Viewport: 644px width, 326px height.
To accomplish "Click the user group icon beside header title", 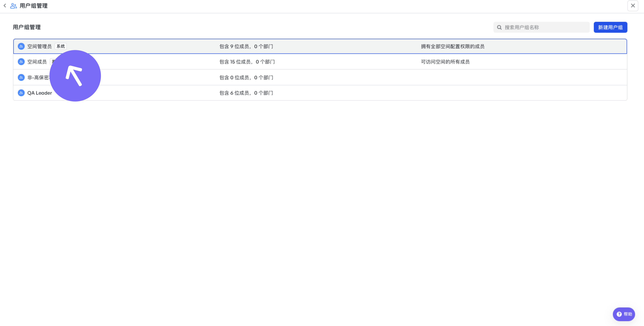I will [14, 6].
